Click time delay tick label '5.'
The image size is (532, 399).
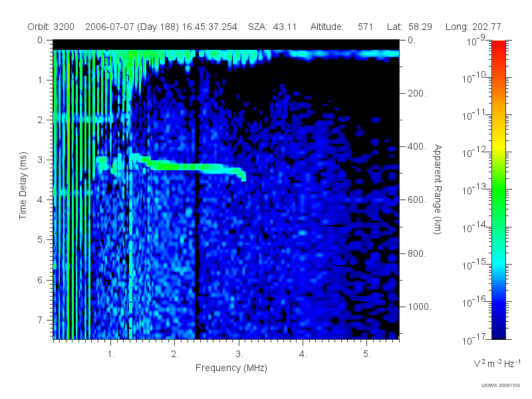pyautogui.click(x=41, y=240)
